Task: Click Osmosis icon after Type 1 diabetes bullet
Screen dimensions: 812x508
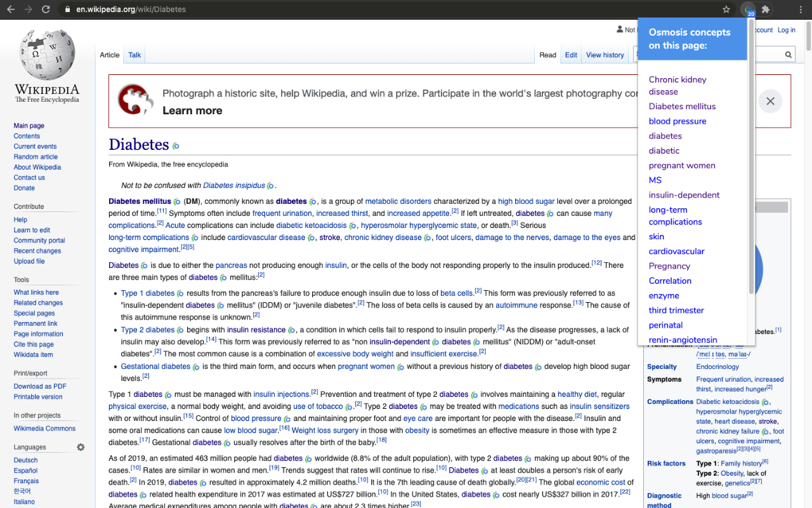Action: [180, 294]
